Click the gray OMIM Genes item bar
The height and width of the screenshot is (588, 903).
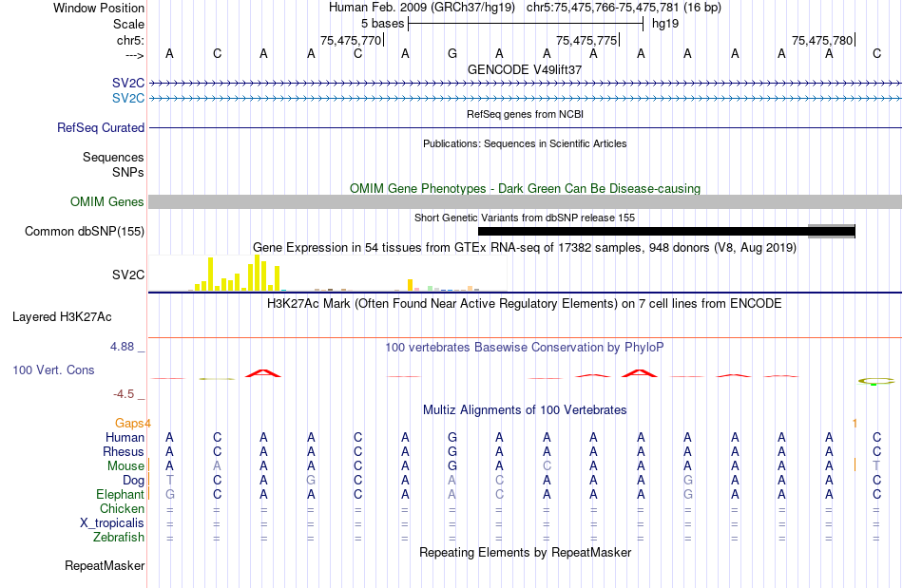[x=526, y=202]
